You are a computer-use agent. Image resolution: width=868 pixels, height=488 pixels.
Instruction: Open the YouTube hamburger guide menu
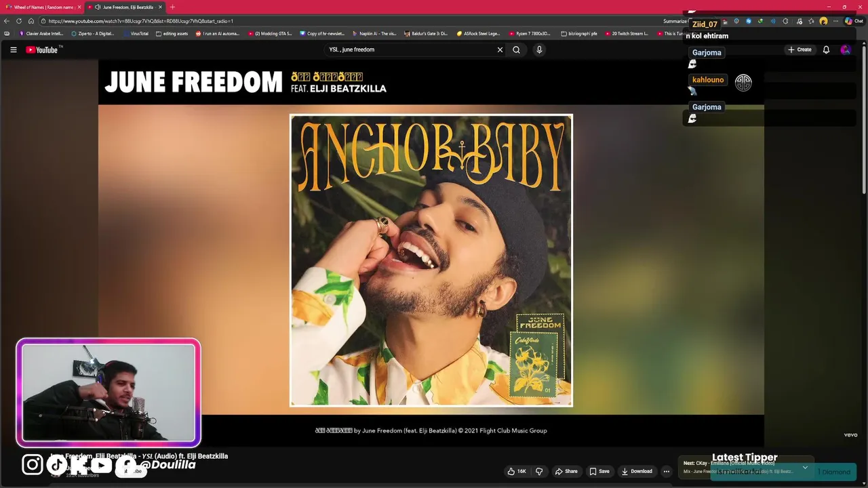[x=13, y=49]
